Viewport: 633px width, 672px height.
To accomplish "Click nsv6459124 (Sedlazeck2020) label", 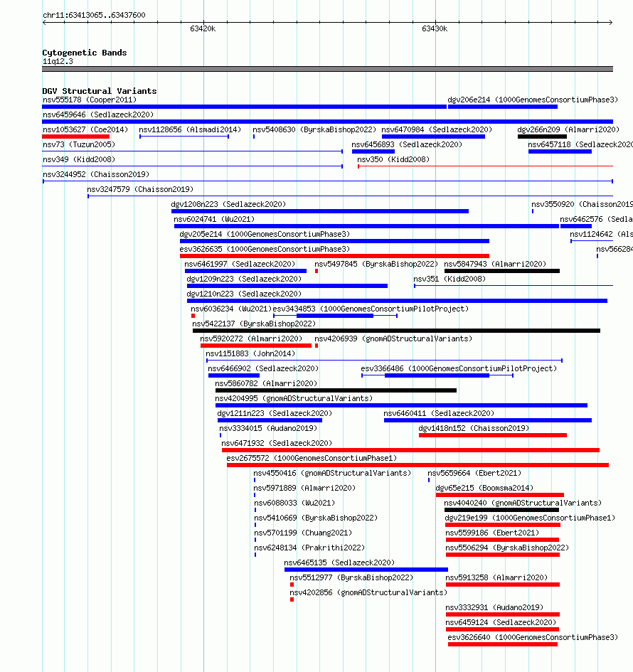I will [501, 623].
